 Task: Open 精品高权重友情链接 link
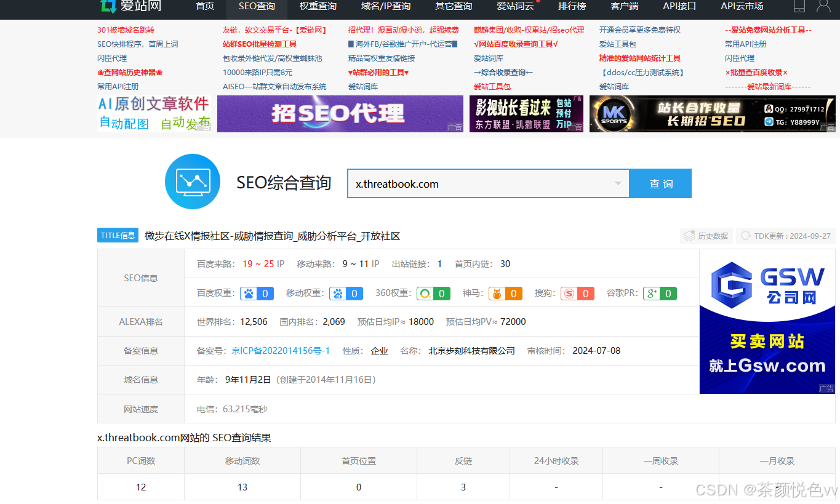click(382, 58)
